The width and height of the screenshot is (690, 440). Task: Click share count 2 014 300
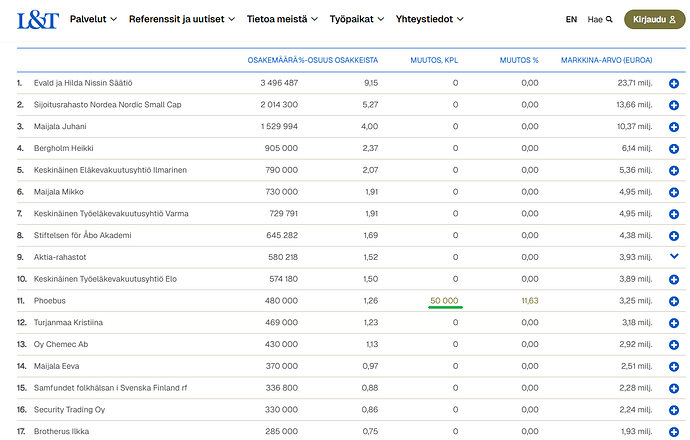279,105
